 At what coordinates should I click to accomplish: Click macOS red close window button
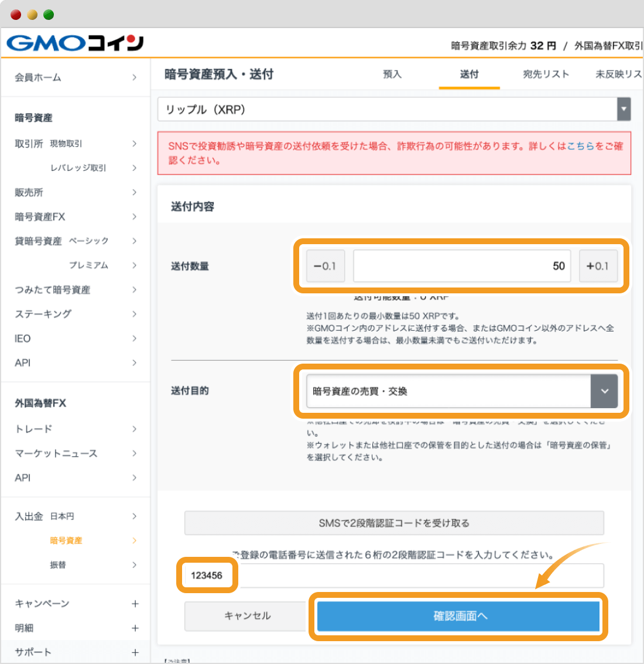(16, 15)
